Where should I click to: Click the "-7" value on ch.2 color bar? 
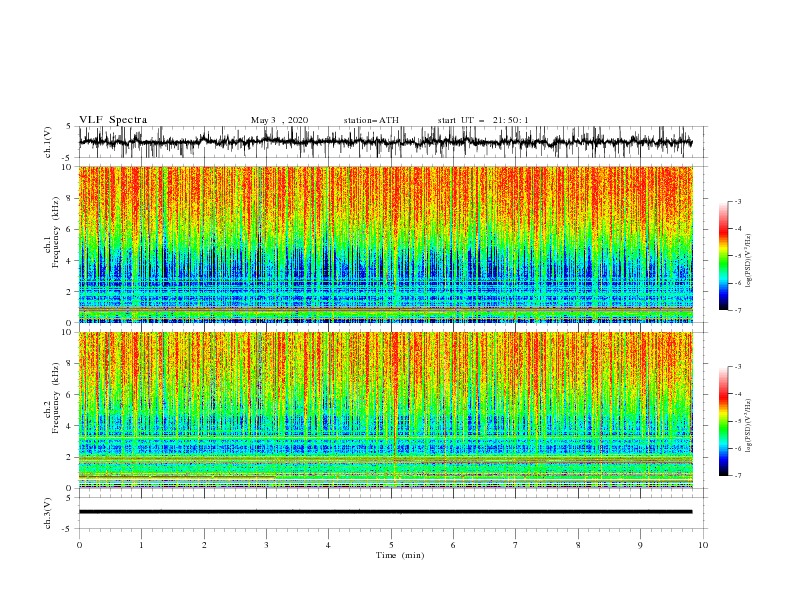(x=738, y=476)
